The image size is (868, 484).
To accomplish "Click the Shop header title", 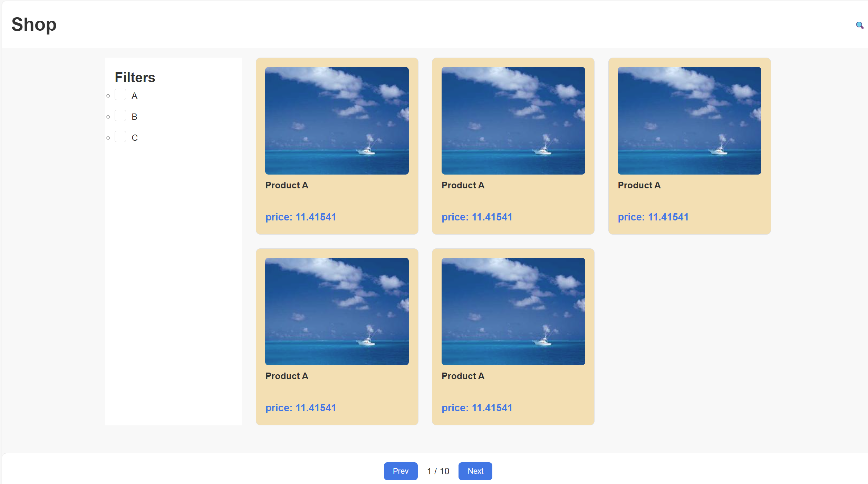I will coord(34,24).
